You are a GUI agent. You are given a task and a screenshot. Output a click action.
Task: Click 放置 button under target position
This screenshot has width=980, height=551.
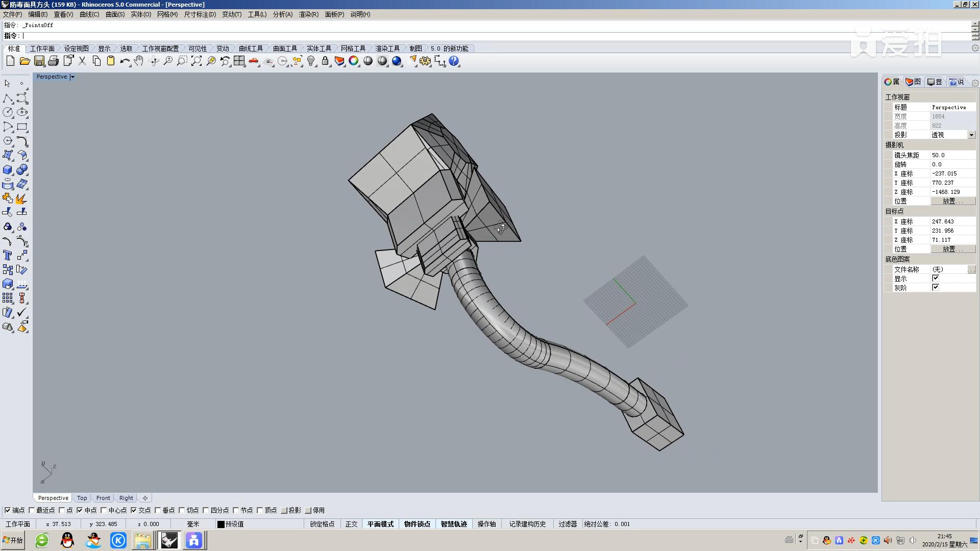click(x=952, y=249)
